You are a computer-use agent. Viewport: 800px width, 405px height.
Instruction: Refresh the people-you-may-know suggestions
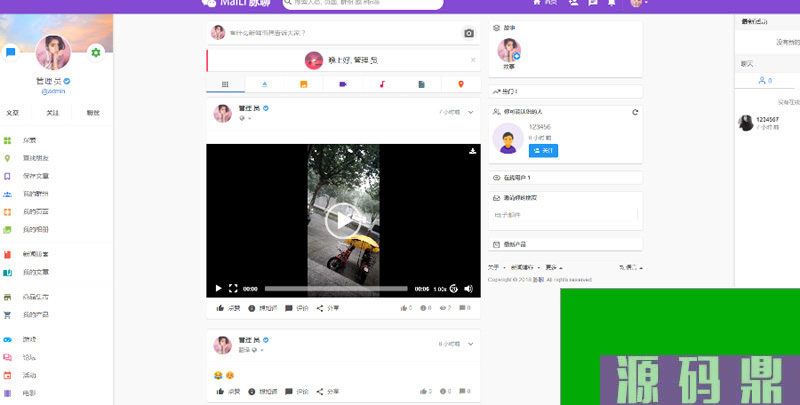pos(635,112)
